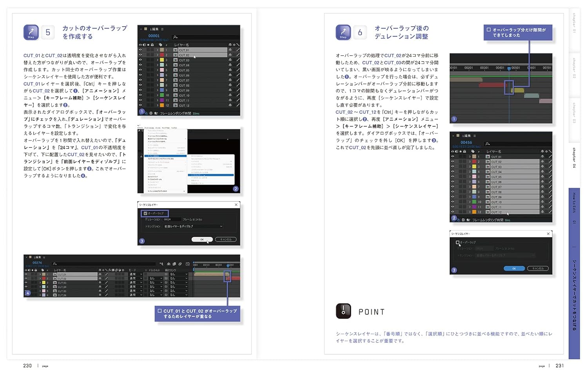Hide CUT_08 layer via eye in 00001 panel

coord(140,85)
